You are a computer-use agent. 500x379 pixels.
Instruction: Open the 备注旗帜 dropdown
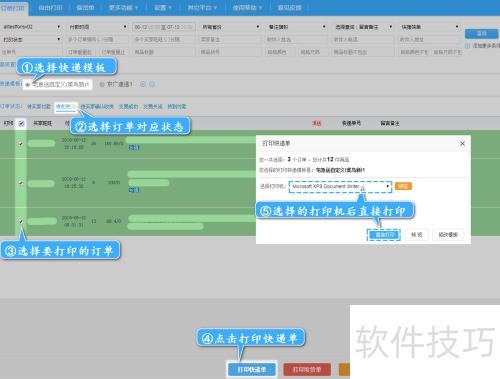coord(297,27)
